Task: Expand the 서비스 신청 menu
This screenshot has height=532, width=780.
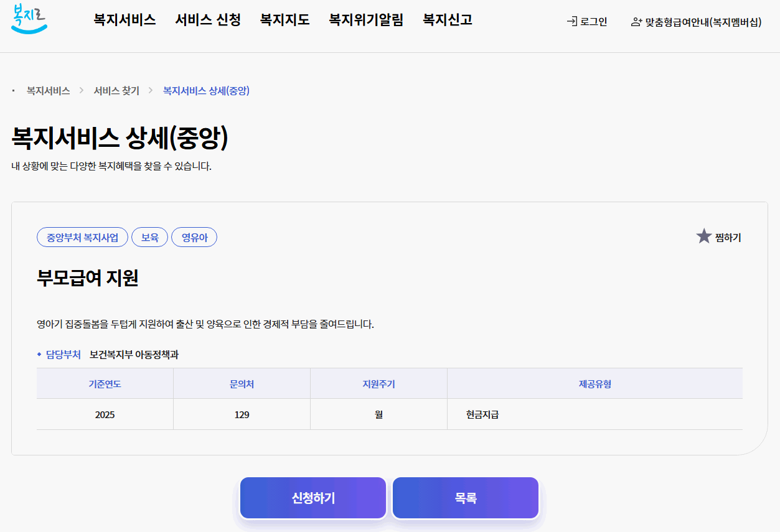Action: pos(208,20)
